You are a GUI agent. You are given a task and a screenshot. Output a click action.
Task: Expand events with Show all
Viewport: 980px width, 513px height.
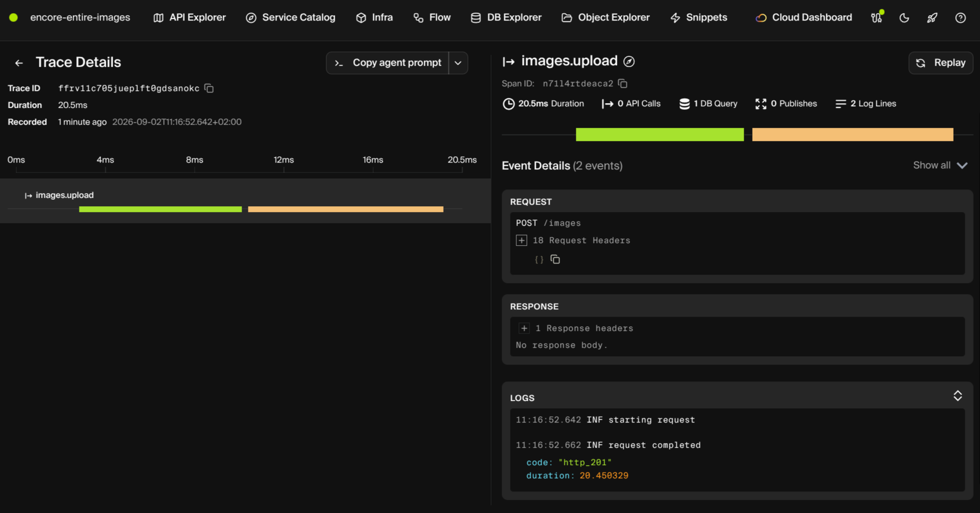click(x=940, y=165)
